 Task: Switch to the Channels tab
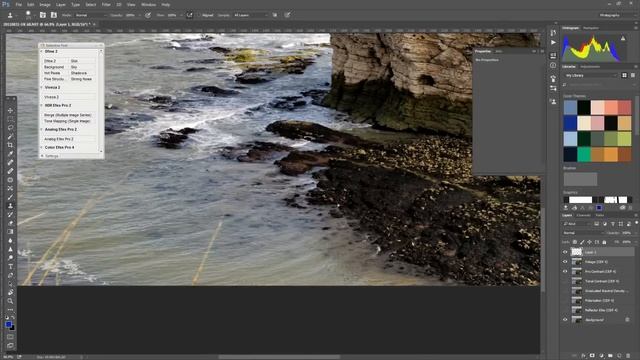coord(583,215)
